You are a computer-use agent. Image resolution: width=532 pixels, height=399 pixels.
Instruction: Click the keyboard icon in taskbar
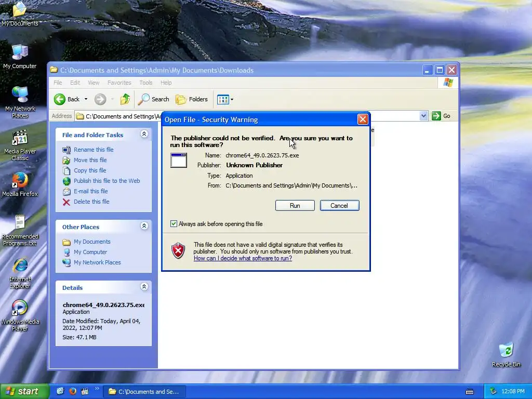[470, 392]
